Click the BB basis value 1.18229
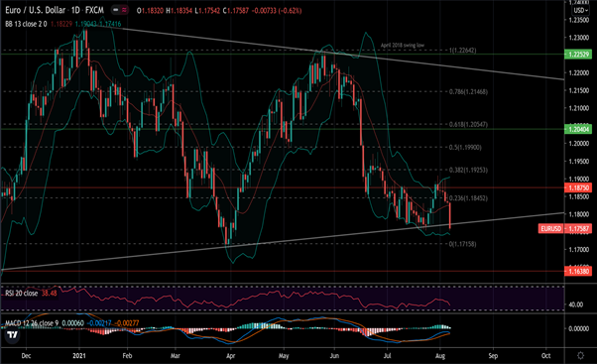Image resolution: width=597 pixels, height=364 pixels. pos(61,24)
